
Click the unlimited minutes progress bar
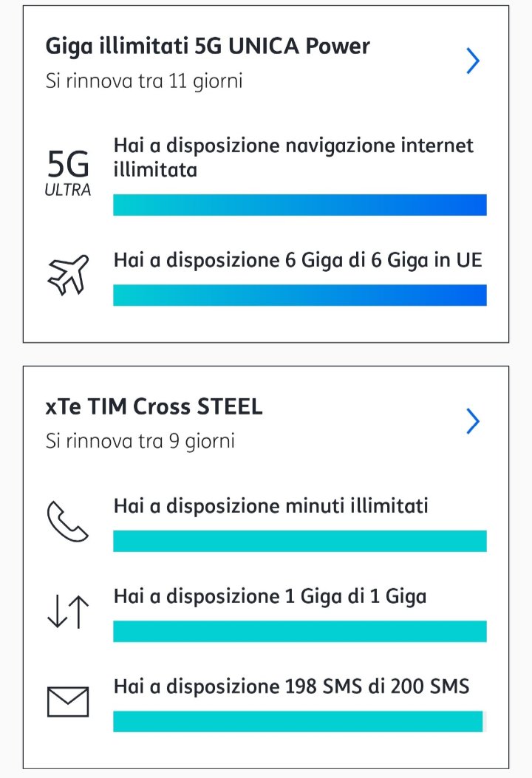tap(299, 541)
